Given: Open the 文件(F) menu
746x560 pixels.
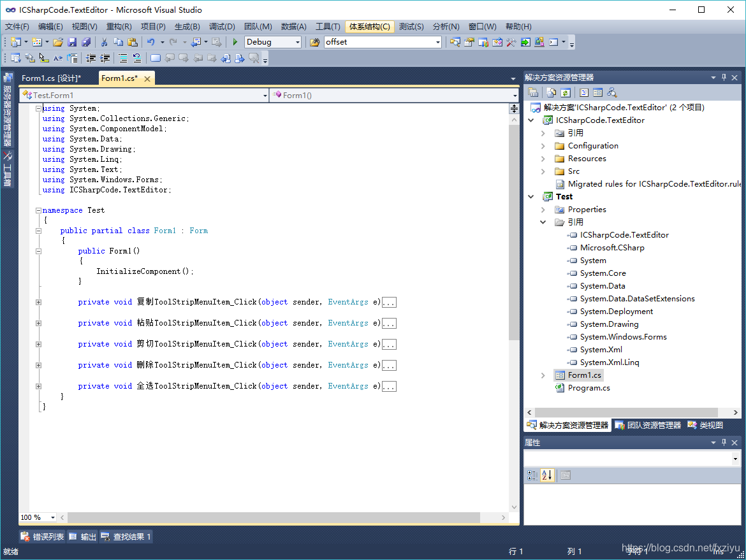Looking at the screenshot, I should pyautogui.click(x=17, y=27).
